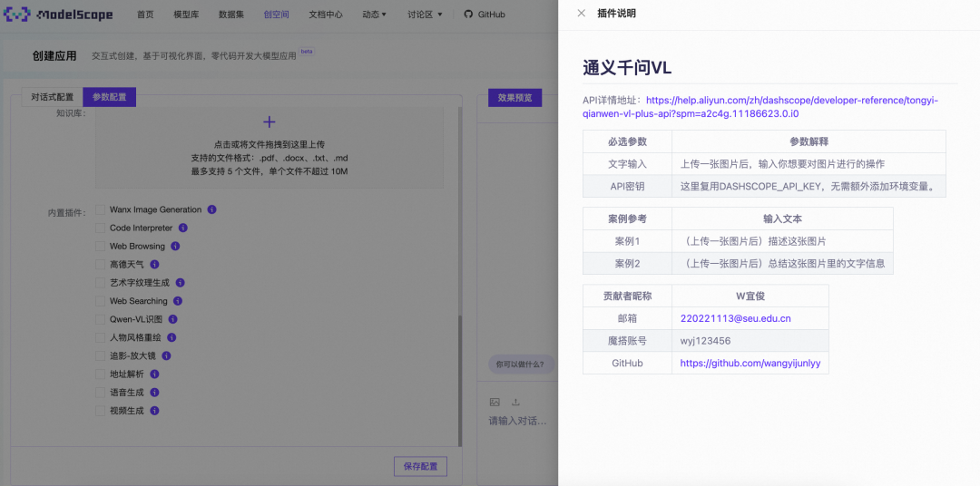Check the Qwen-VL识图 plugin box
980x486 pixels.
[100, 319]
